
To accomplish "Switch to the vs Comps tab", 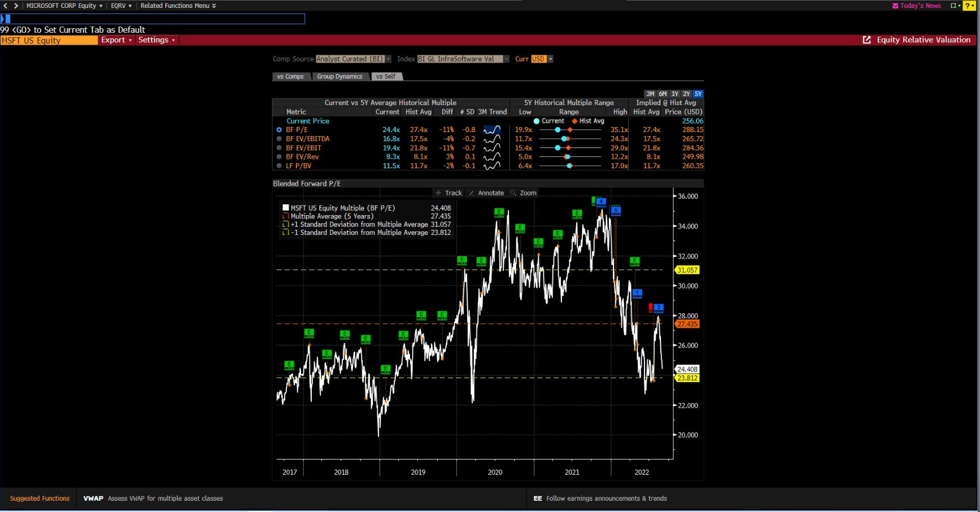I will coord(290,77).
